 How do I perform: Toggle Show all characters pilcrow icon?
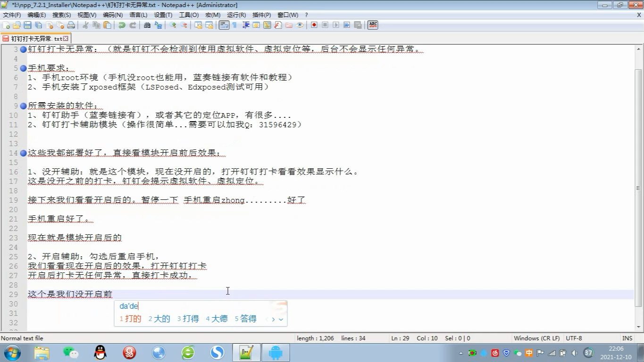pos(234,25)
